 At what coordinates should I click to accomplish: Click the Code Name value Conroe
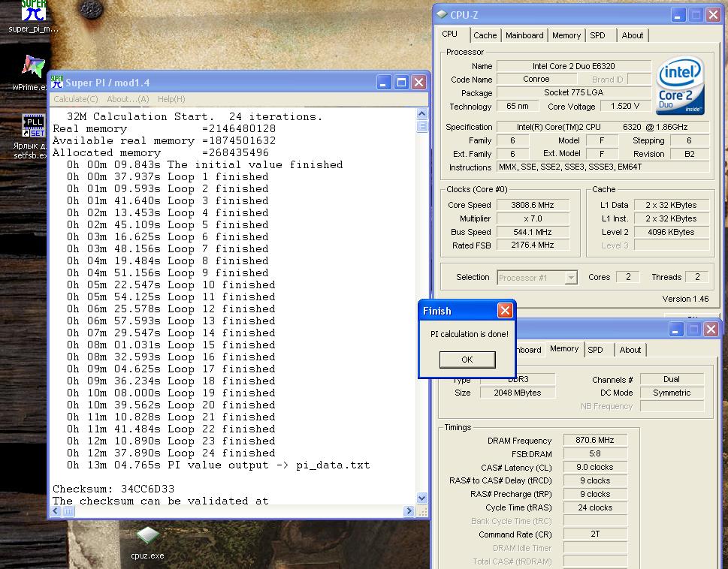[x=536, y=79]
